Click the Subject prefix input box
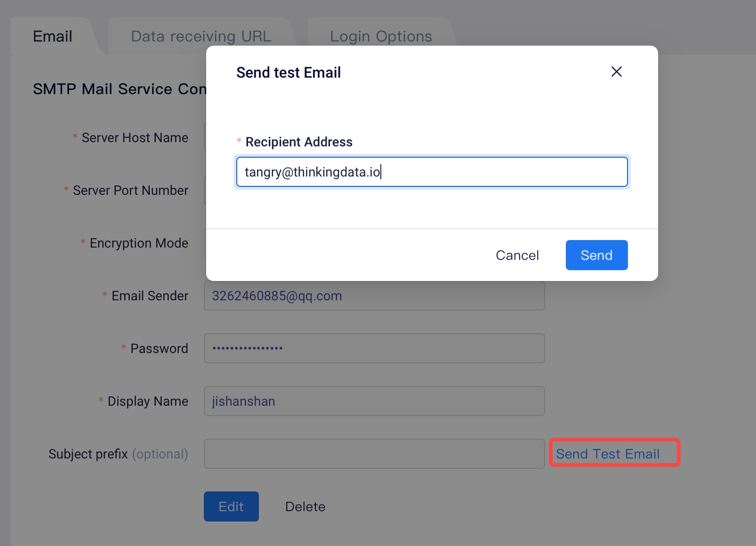This screenshot has height=546, width=756. coord(374,454)
